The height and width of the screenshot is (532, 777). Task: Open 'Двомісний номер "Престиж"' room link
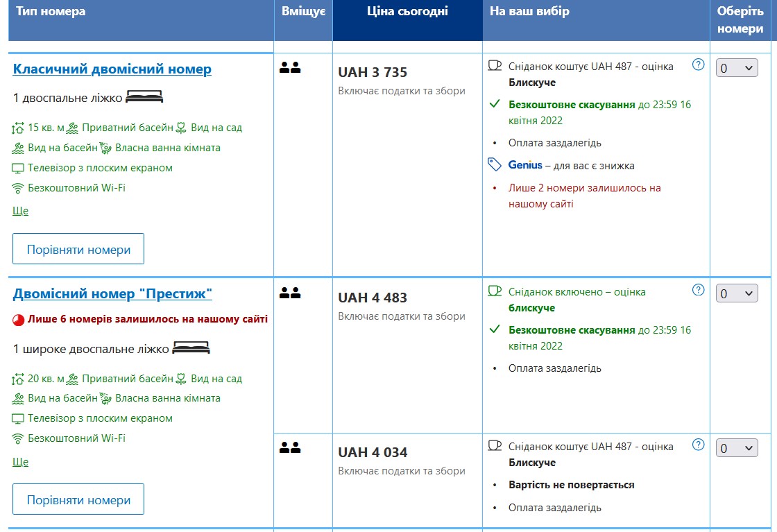(112, 294)
